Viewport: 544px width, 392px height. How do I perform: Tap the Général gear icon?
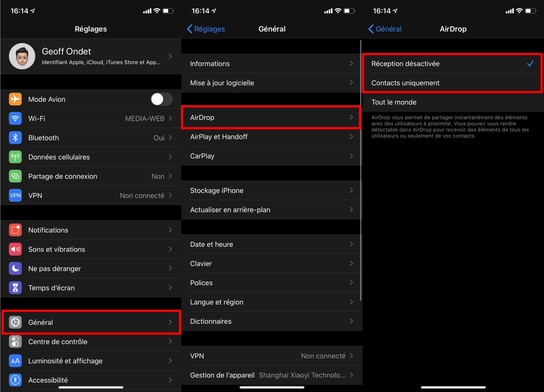(x=15, y=322)
